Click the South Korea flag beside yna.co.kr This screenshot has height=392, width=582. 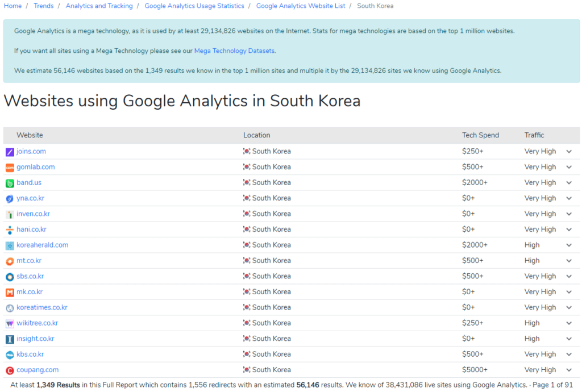[x=247, y=198]
